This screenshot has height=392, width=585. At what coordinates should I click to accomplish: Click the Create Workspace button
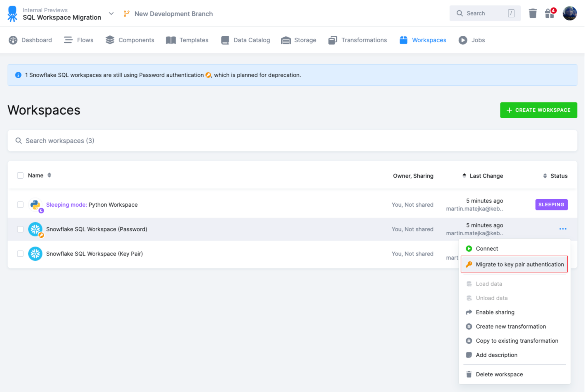pos(538,110)
